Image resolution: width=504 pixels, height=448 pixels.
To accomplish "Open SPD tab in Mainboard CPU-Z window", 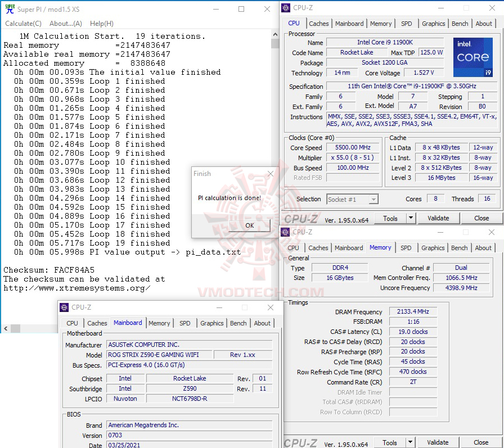I will click(x=184, y=323).
